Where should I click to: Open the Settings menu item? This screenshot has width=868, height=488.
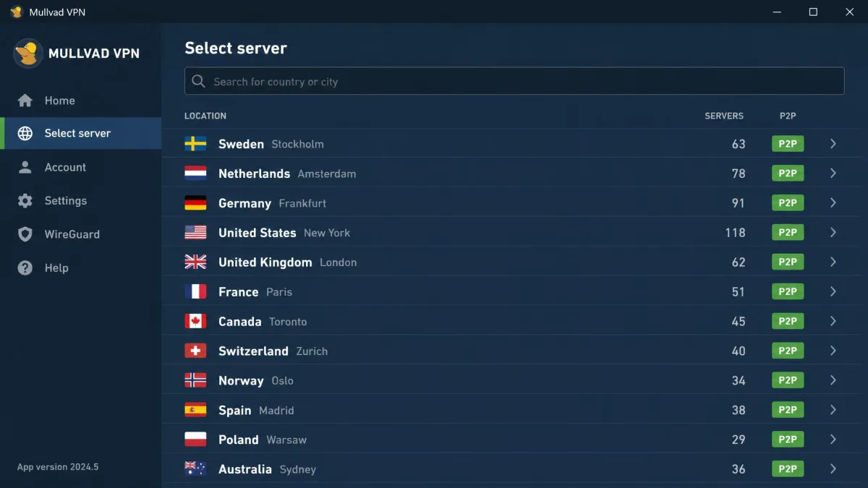(81, 201)
